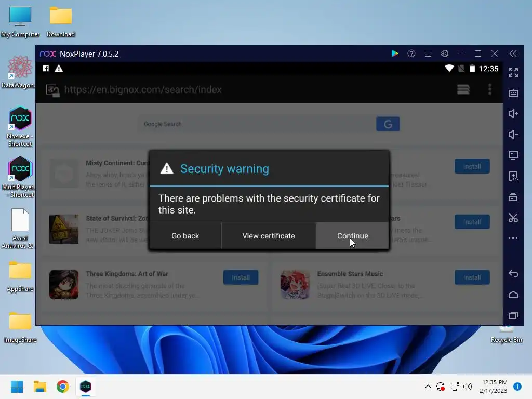Click Android home button in sidebar
The height and width of the screenshot is (399, 532).
[x=513, y=295]
